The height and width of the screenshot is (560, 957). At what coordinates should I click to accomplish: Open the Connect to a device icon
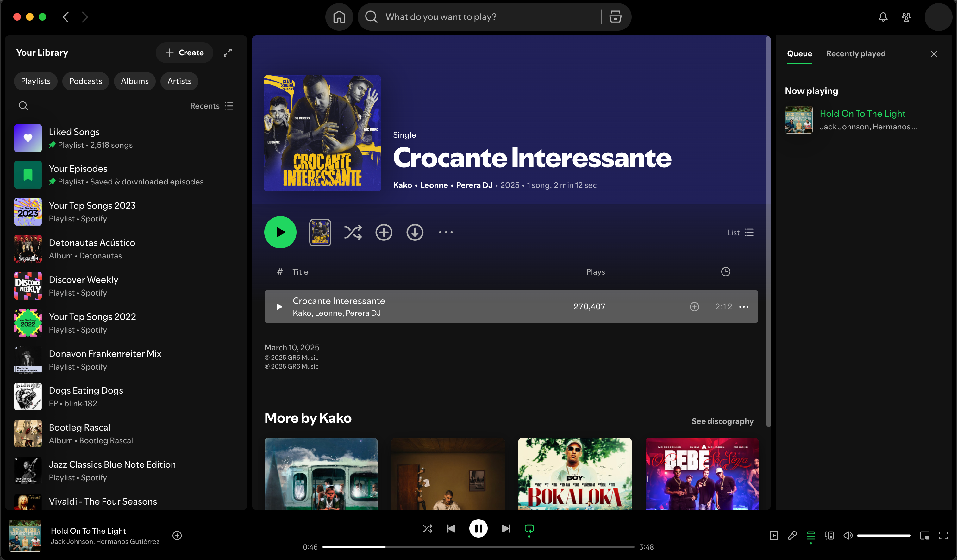[829, 535]
